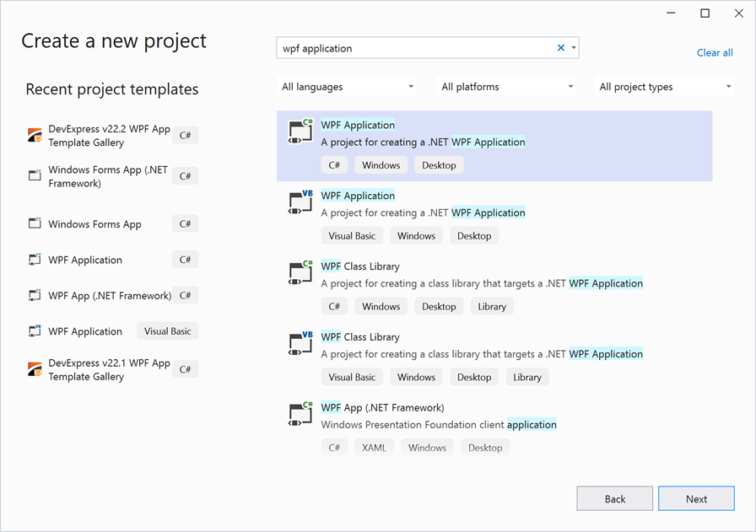This screenshot has width=756, height=532.
Task: Click the Visual Basic badge in recent templates
Action: pyautogui.click(x=168, y=331)
